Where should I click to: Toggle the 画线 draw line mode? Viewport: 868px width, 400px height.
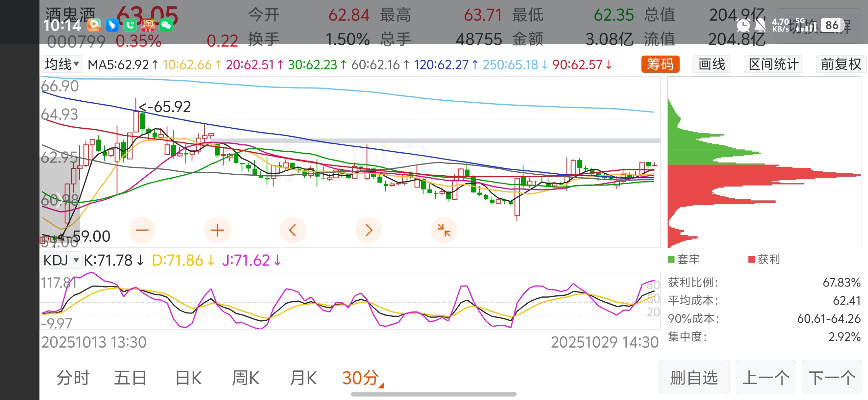tap(711, 64)
